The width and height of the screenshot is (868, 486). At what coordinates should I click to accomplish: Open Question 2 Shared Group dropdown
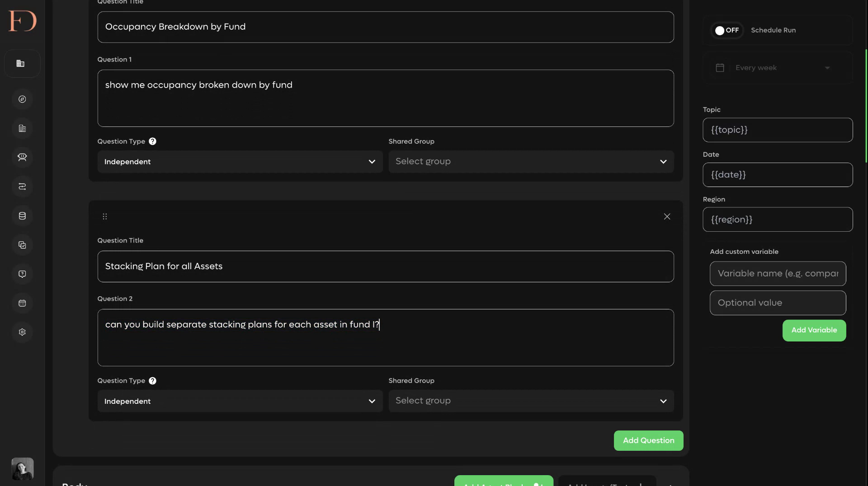coord(531,401)
